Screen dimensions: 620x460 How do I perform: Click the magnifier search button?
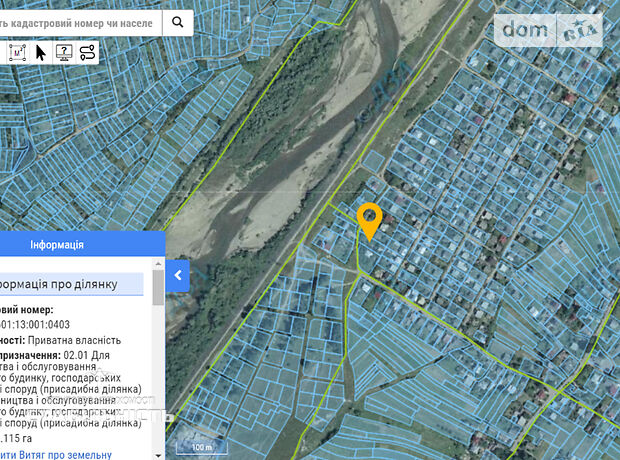[x=178, y=23]
